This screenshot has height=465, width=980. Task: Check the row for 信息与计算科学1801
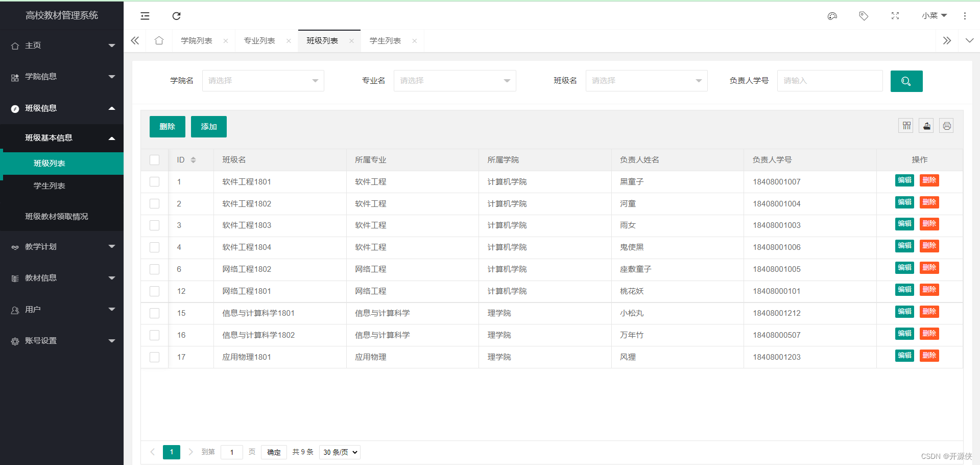click(155, 313)
